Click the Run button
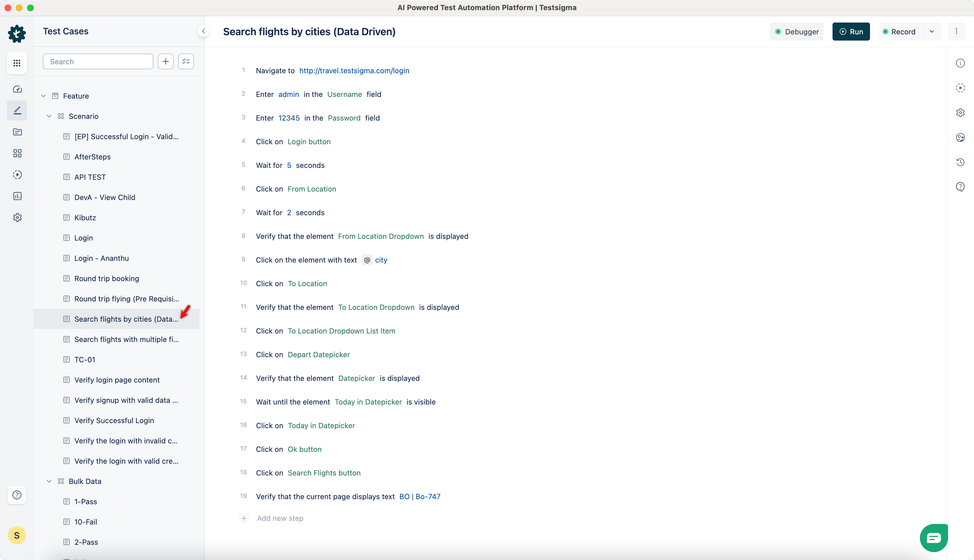The width and height of the screenshot is (974, 560). [851, 32]
